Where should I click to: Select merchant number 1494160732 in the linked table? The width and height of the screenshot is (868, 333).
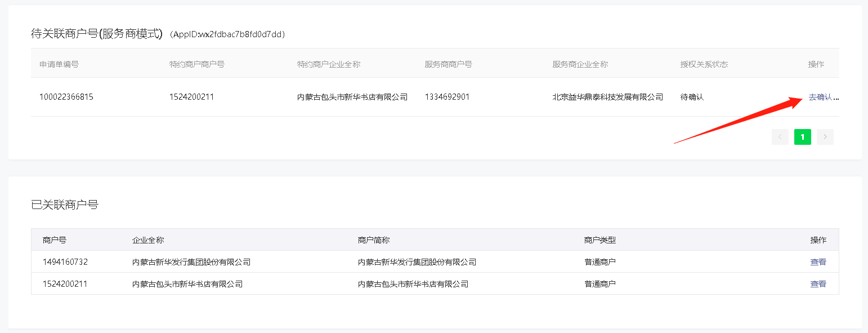[x=65, y=262]
